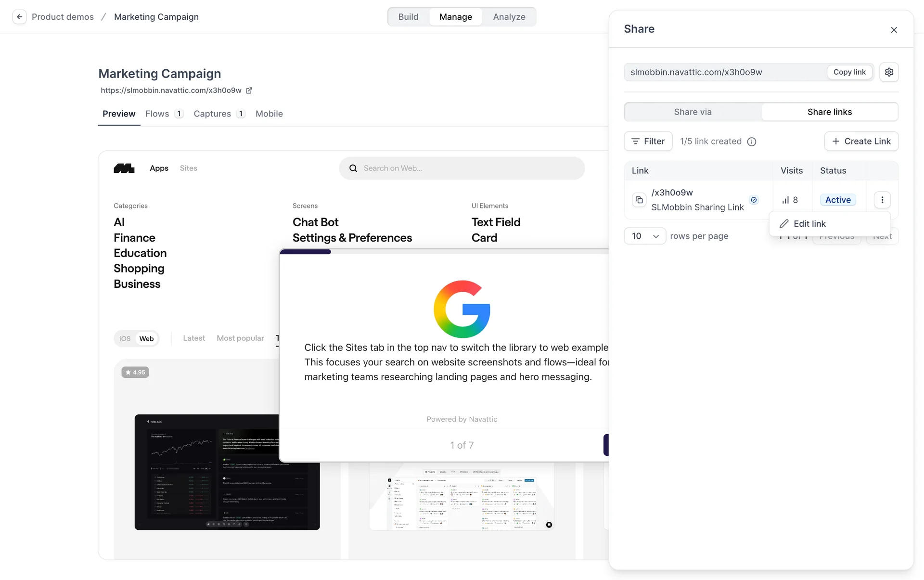Screen dimensions: 924x580
Task: Select Edit link from menu
Action: [x=809, y=224]
